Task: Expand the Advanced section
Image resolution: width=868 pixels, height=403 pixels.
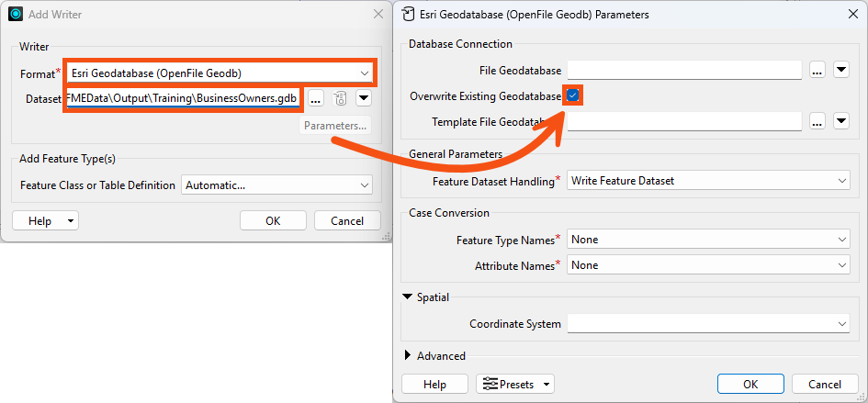Action: click(409, 355)
